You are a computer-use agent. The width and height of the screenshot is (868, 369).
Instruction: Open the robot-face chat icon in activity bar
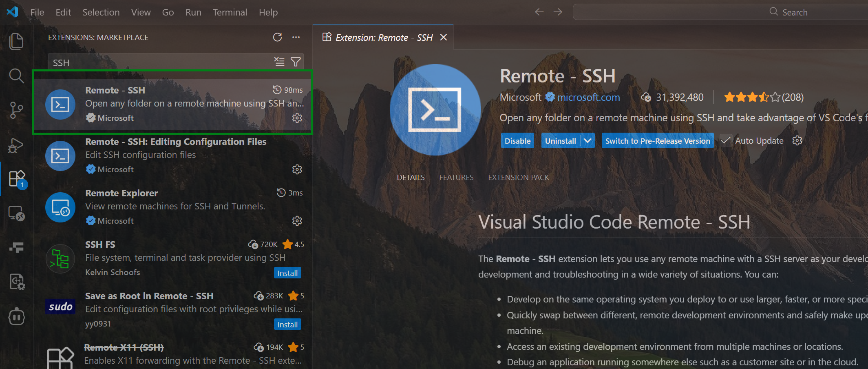(16, 316)
